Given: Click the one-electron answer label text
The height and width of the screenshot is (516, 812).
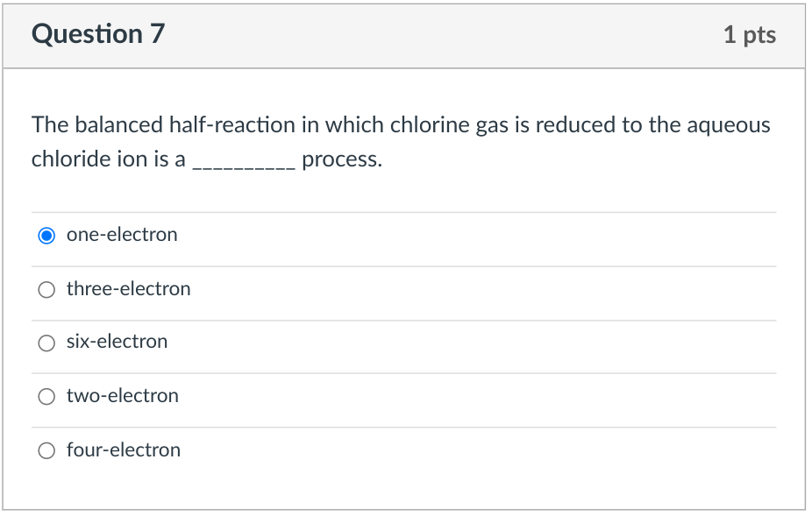Looking at the screenshot, I should [x=122, y=234].
